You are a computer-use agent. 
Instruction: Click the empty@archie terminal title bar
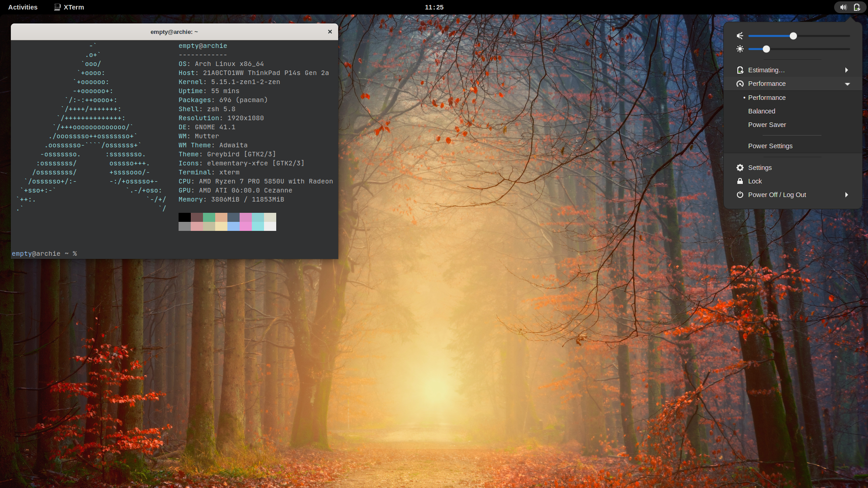[x=175, y=32]
